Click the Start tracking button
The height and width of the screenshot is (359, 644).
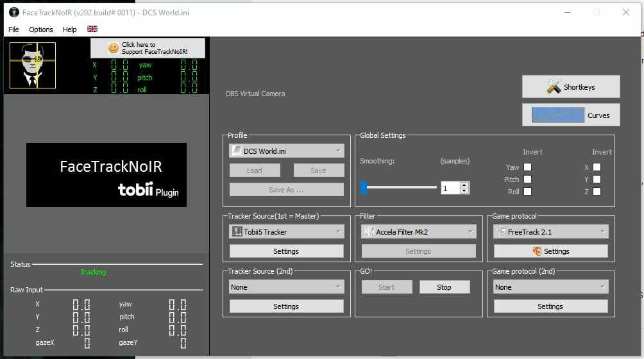click(387, 287)
